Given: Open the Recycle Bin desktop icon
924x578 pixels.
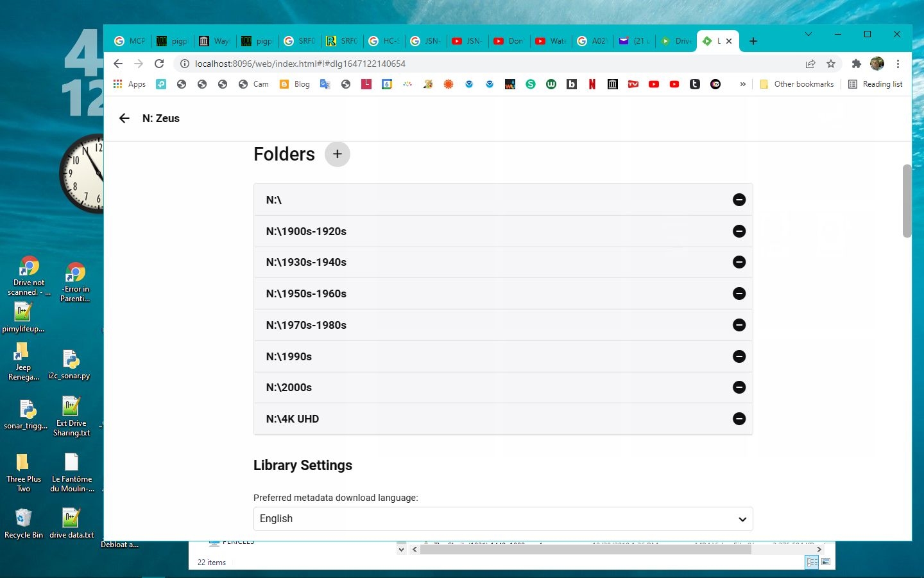Looking at the screenshot, I should click(24, 523).
